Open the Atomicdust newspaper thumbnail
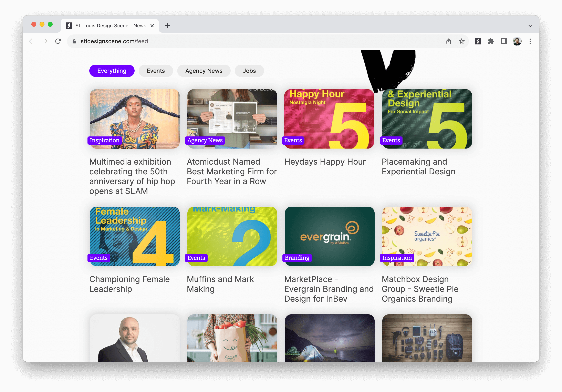 click(x=232, y=119)
